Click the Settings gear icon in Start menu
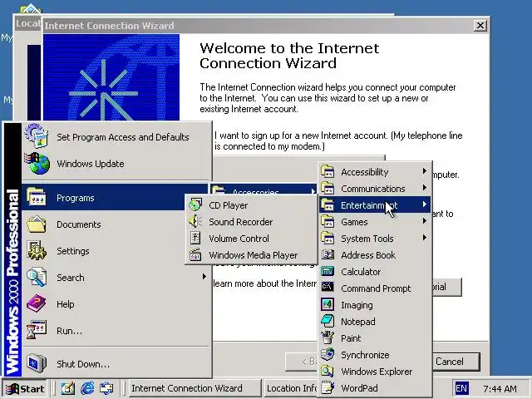Image resolution: width=532 pixels, height=399 pixels. 37,251
